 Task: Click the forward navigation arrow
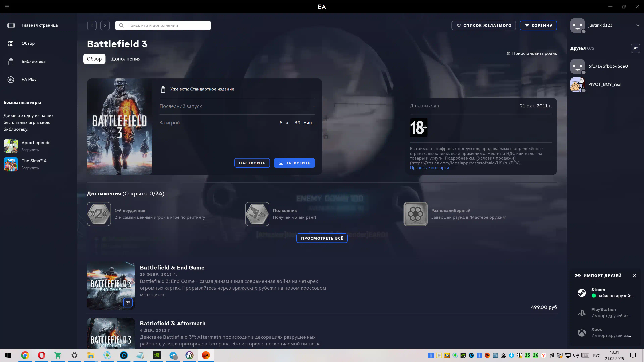click(105, 25)
